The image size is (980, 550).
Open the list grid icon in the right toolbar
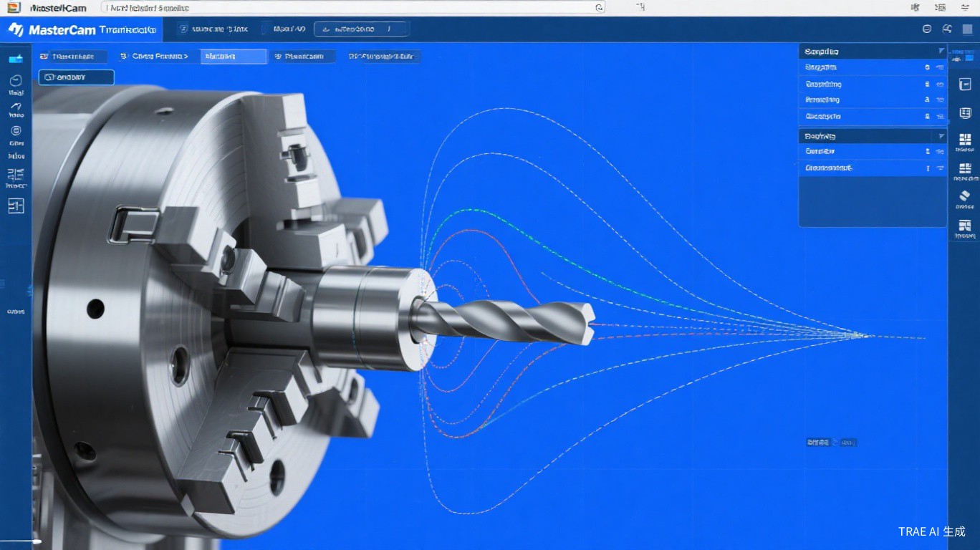pos(965,113)
